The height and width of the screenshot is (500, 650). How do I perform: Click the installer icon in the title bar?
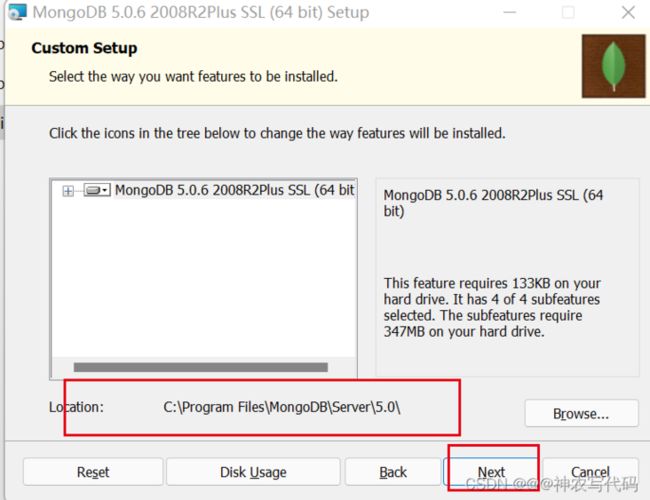pyautogui.click(x=17, y=12)
